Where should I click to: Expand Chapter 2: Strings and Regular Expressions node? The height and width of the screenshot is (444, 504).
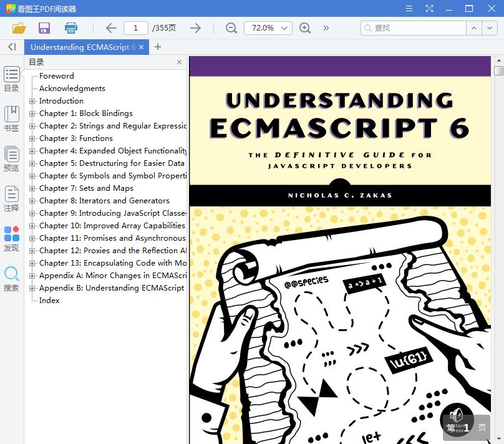click(32, 126)
